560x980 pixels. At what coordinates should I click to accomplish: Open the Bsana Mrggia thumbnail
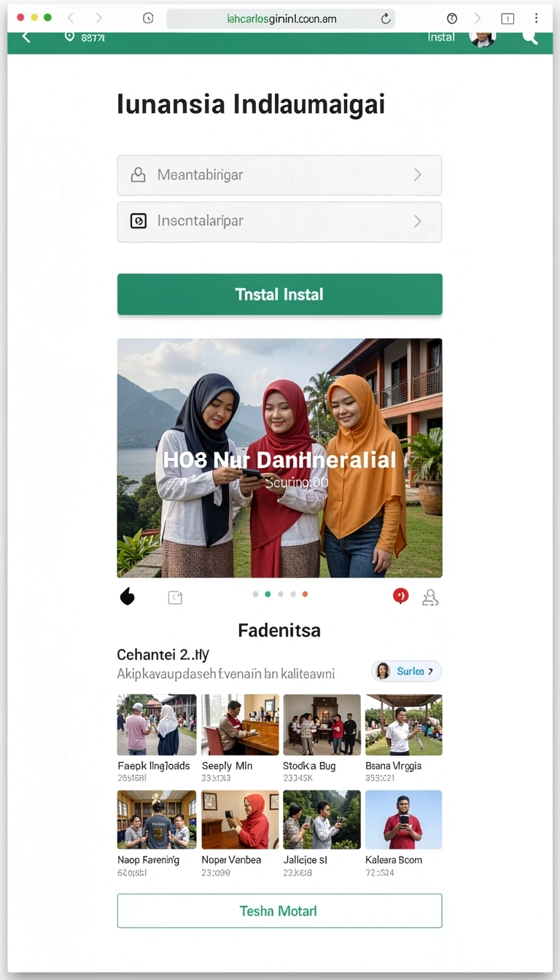point(404,725)
